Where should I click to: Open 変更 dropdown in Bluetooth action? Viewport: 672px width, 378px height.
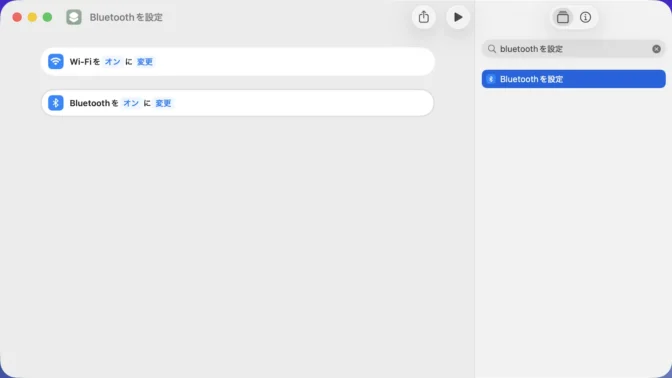pyautogui.click(x=163, y=103)
